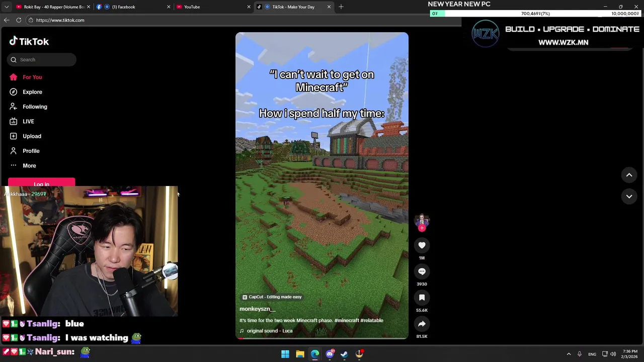
Task: Open monkeyszn_ creator profile link
Action: tap(257, 309)
